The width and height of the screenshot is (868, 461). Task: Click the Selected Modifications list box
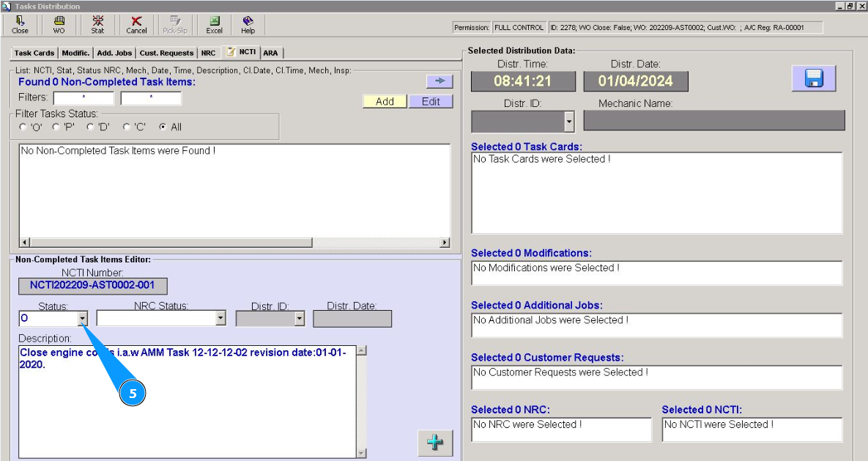click(656, 273)
